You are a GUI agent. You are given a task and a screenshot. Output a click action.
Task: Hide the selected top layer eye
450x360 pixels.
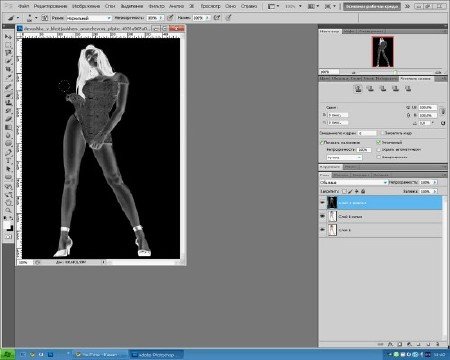pos(322,202)
